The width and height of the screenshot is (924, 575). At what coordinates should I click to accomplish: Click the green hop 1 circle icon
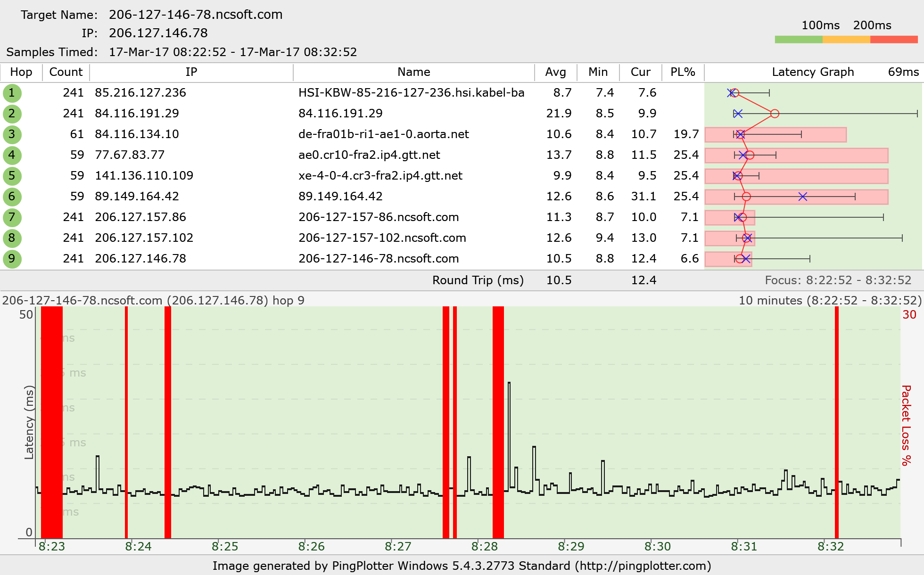12,93
